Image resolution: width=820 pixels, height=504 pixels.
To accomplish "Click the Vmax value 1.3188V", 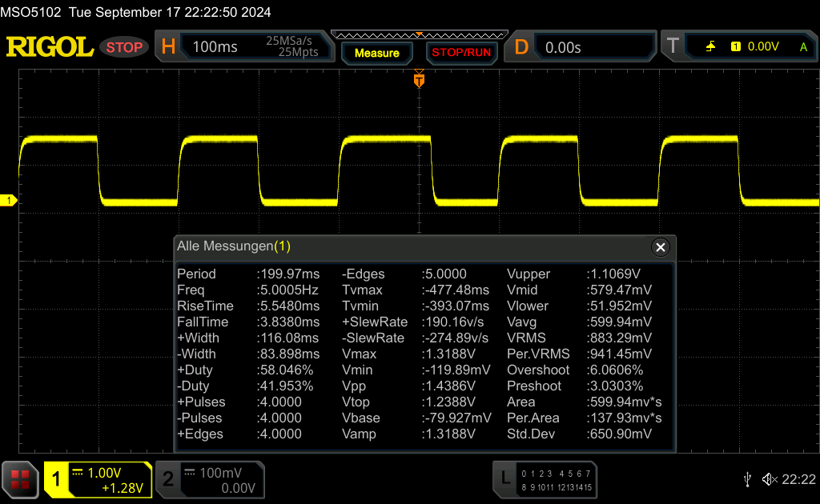I will click(448, 354).
